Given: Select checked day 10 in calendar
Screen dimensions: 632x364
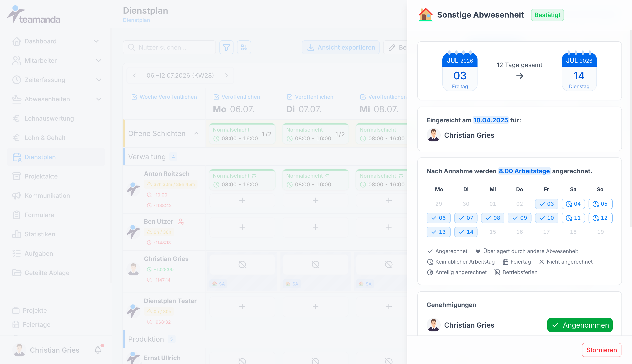Looking at the screenshot, I should tap(546, 218).
